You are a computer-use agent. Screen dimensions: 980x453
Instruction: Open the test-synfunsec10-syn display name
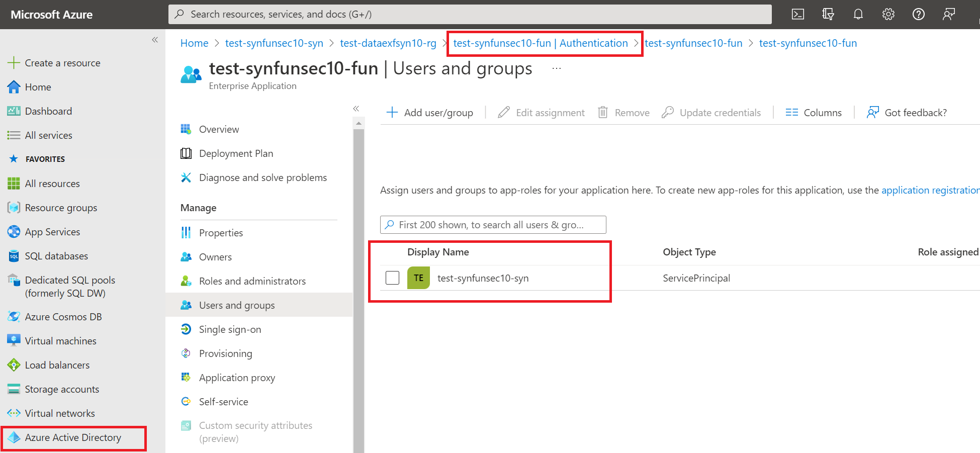point(483,278)
